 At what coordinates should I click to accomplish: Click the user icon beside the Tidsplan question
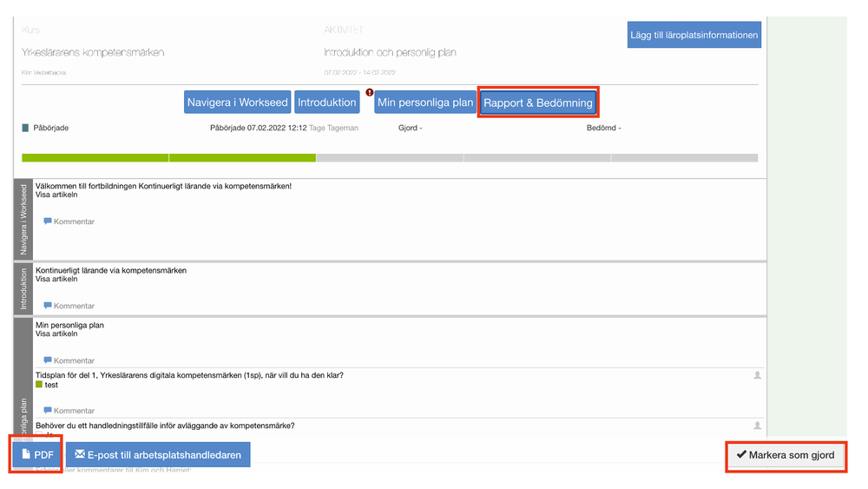click(757, 375)
